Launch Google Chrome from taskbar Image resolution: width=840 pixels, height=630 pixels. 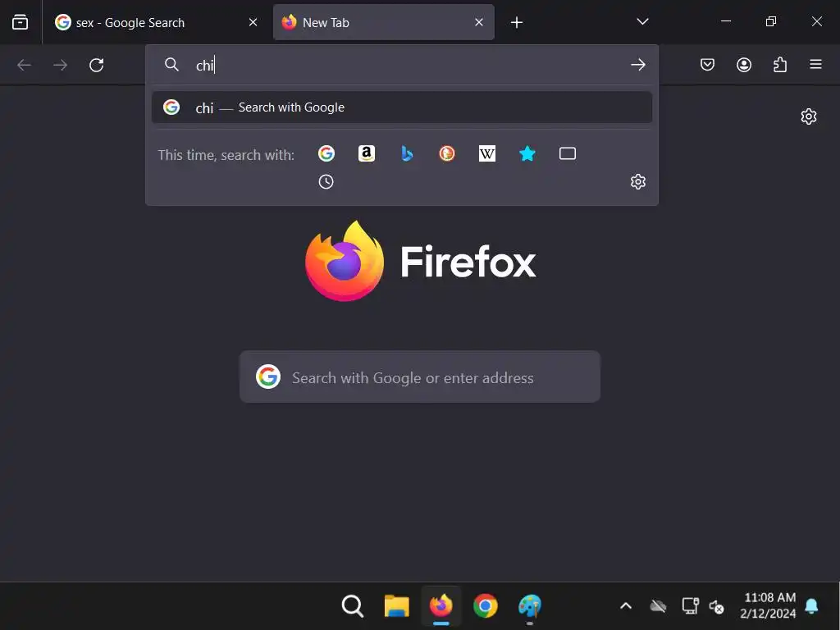coord(486,606)
